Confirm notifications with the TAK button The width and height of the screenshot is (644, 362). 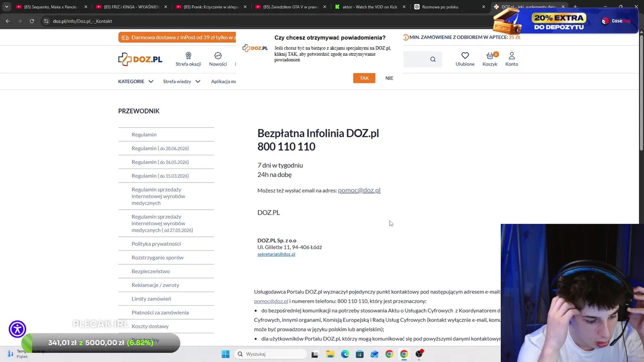click(364, 78)
